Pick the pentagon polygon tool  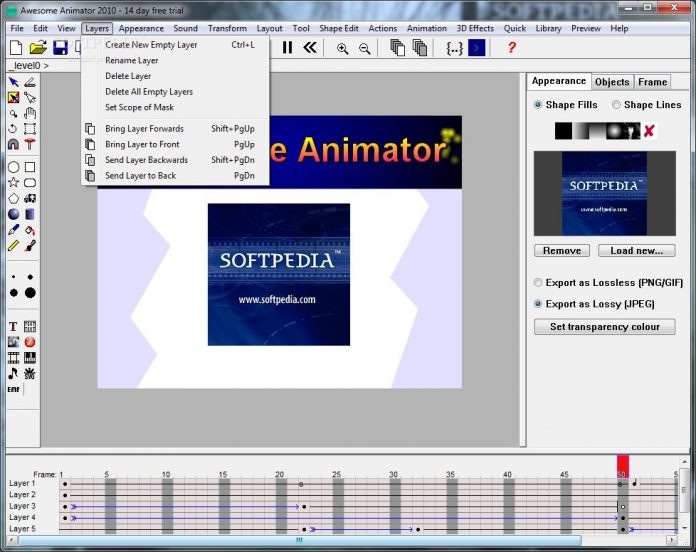click(x=13, y=198)
